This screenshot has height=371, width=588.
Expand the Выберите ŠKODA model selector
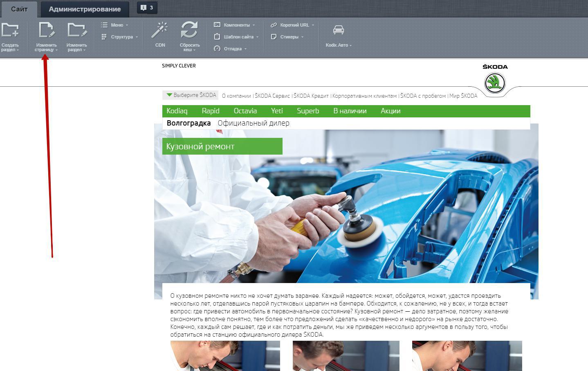tap(191, 95)
